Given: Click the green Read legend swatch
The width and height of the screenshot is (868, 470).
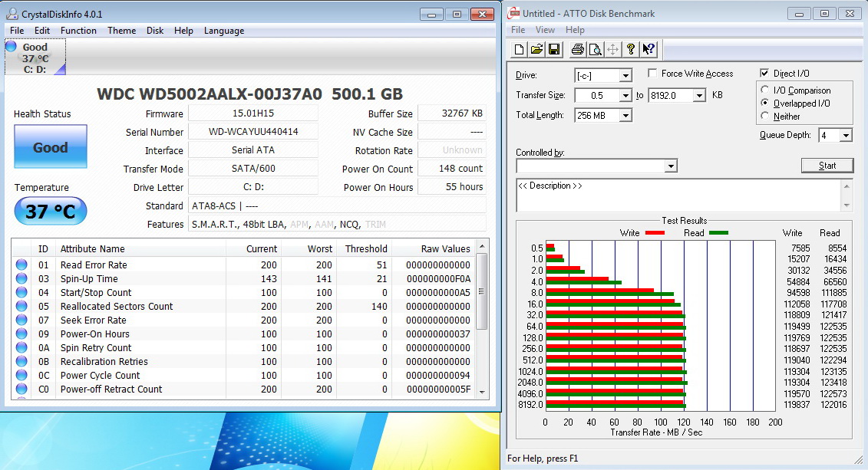Looking at the screenshot, I should 718,233.
